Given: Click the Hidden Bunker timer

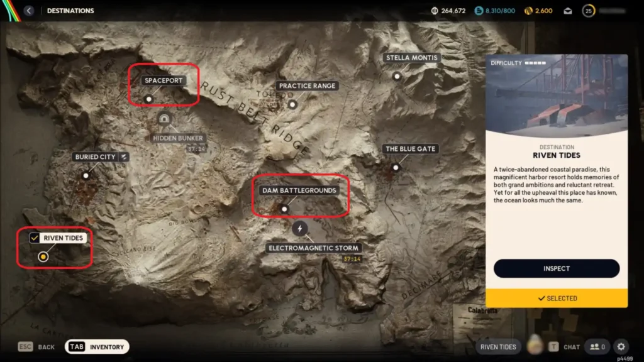Looking at the screenshot, I should pos(196,149).
